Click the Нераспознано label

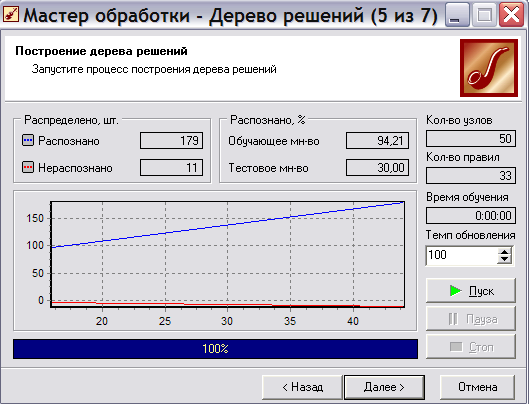(75, 168)
